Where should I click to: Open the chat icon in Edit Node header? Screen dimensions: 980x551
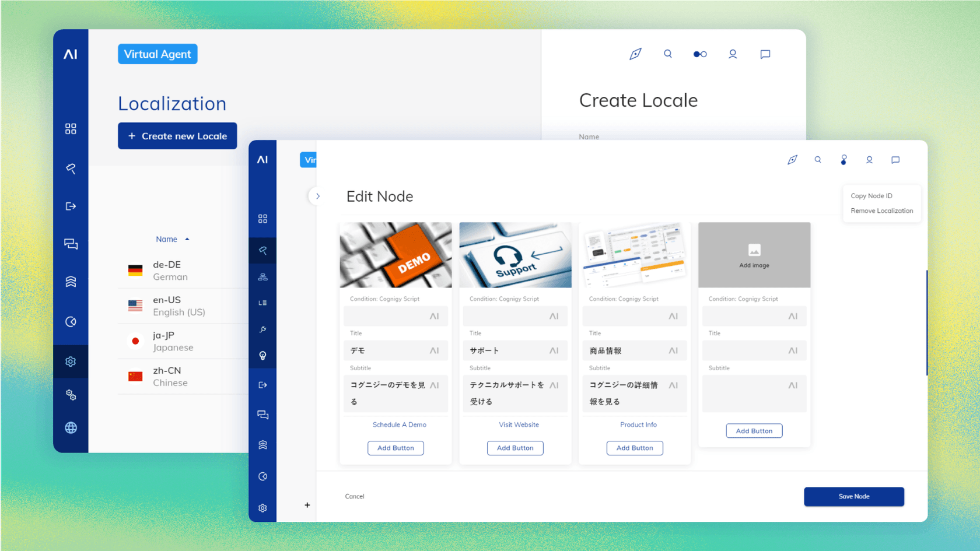point(895,160)
